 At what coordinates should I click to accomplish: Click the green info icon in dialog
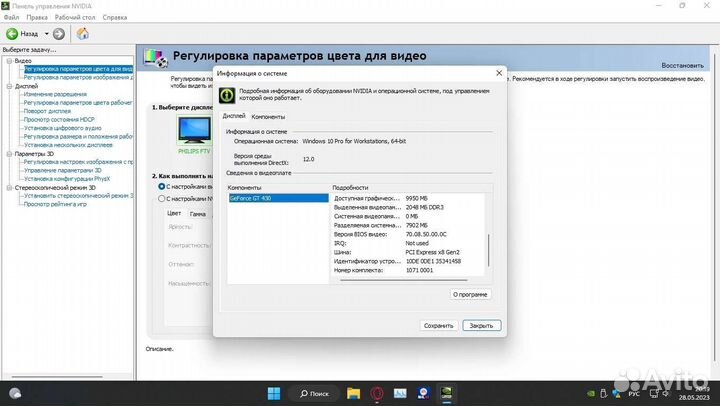point(227,95)
